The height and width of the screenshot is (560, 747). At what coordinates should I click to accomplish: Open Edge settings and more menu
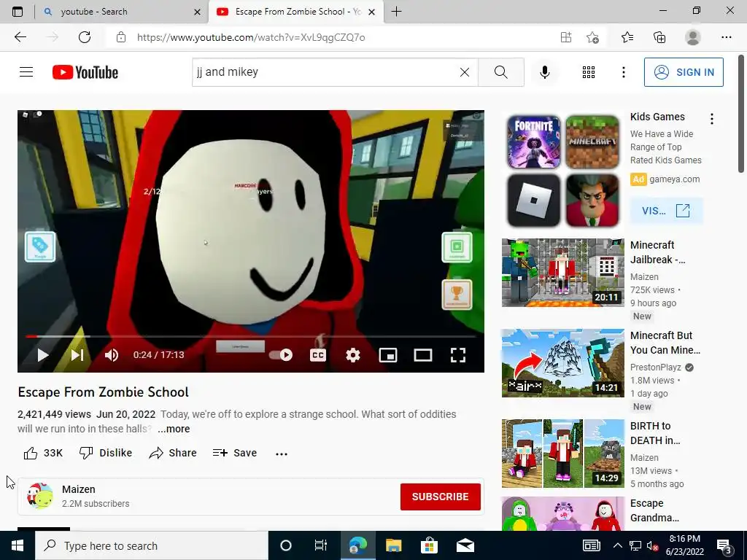point(726,37)
